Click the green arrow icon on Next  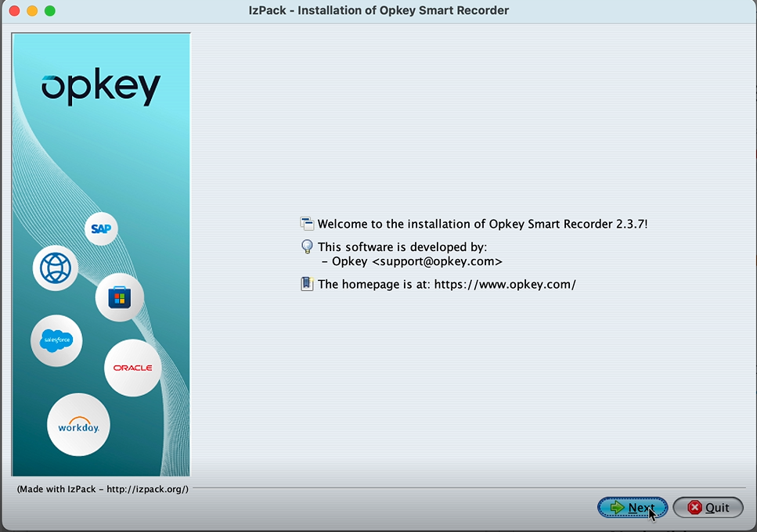click(x=617, y=508)
